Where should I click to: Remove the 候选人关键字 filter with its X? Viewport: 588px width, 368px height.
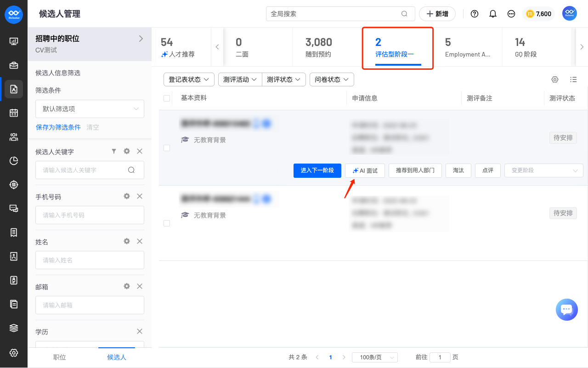pyautogui.click(x=140, y=151)
